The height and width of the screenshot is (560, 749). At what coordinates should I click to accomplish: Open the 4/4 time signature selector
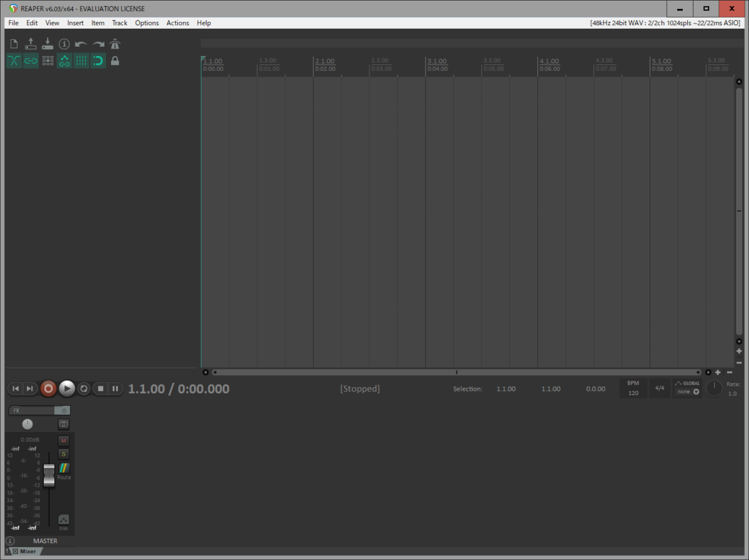pos(659,388)
